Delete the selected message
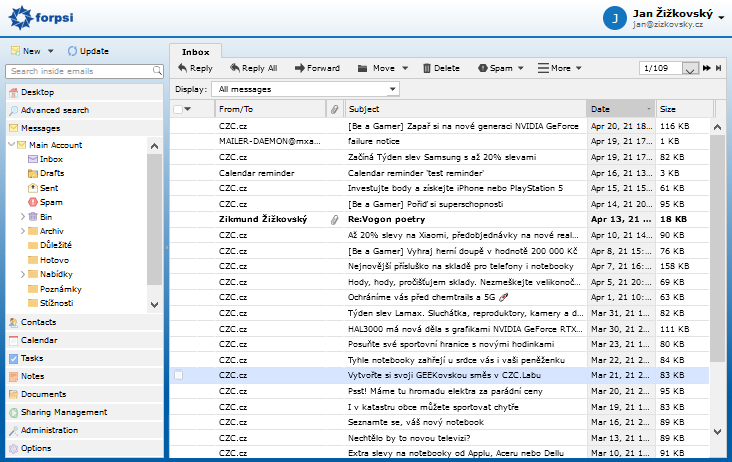Screen dimensions: 732x462 (441, 68)
